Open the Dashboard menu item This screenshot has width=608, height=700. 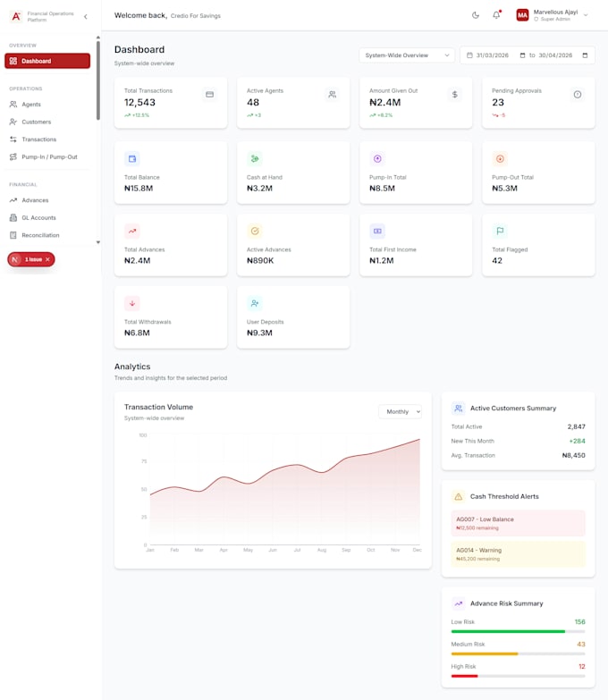click(x=47, y=61)
